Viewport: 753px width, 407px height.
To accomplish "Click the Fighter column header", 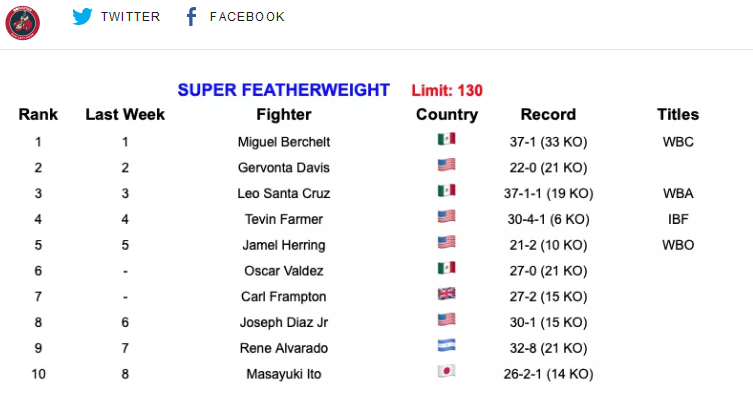I will tap(283, 114).
